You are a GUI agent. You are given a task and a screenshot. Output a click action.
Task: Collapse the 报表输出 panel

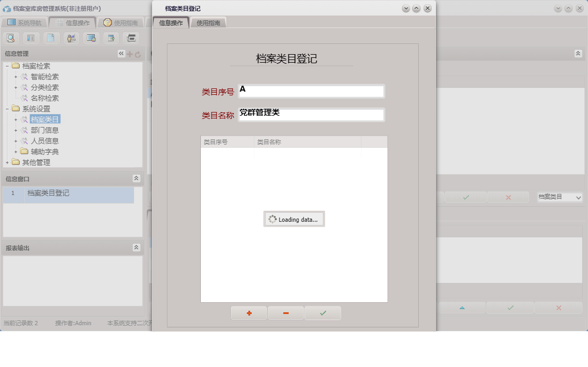coord(137,248)
